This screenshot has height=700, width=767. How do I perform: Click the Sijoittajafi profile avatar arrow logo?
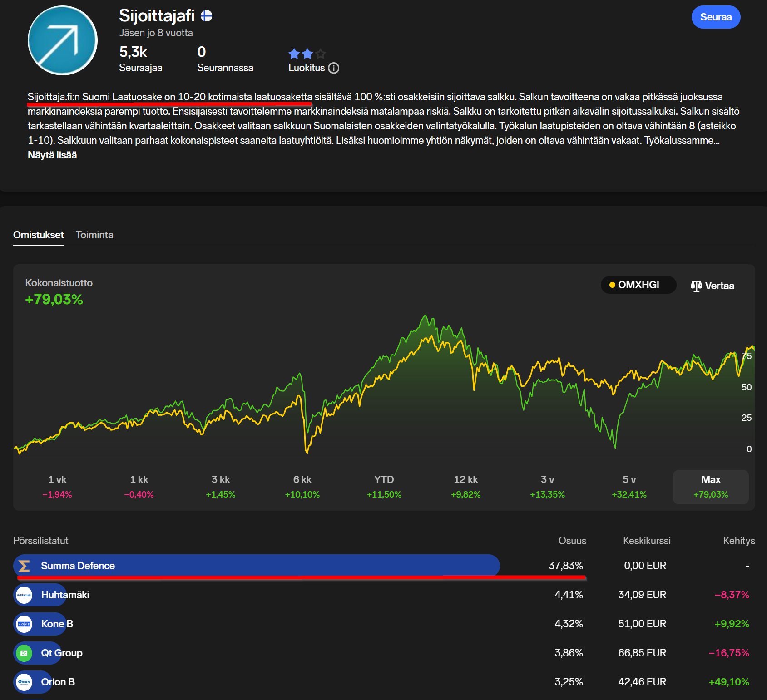63,40
